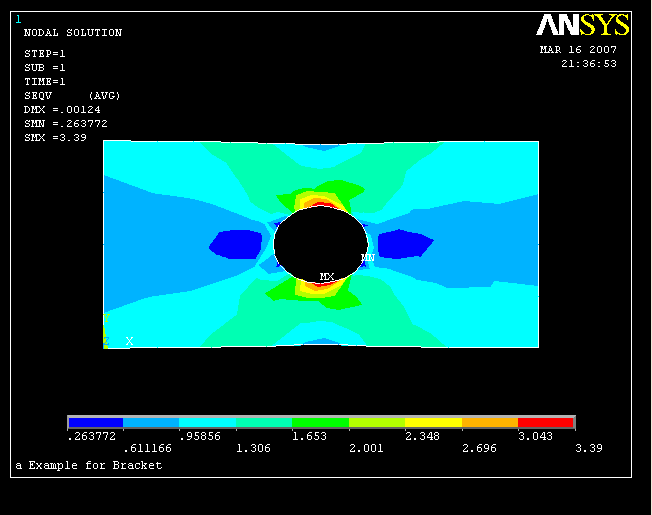Click the NODAL SOLUTION title text
This screenshot has height=515, width=652.
click(73, 32)
